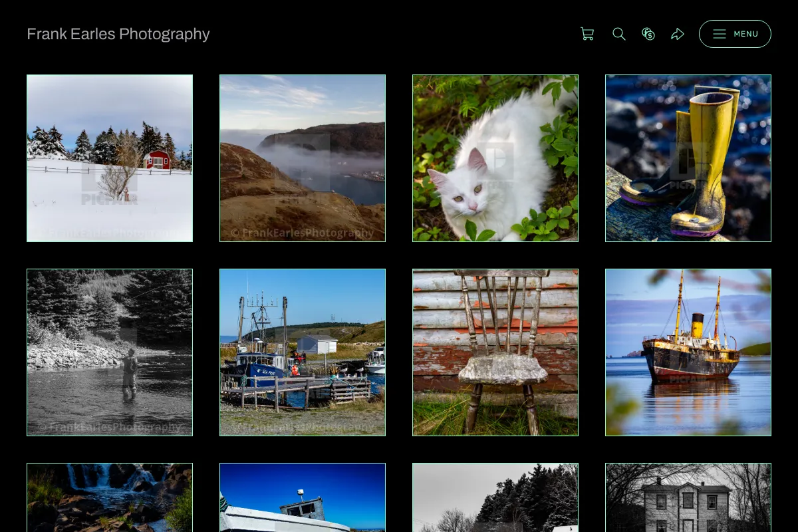The width and height of the screenshot is (798, 532).
Task: View the black-and-white river fisherman photo
Action: pos(110,352)
